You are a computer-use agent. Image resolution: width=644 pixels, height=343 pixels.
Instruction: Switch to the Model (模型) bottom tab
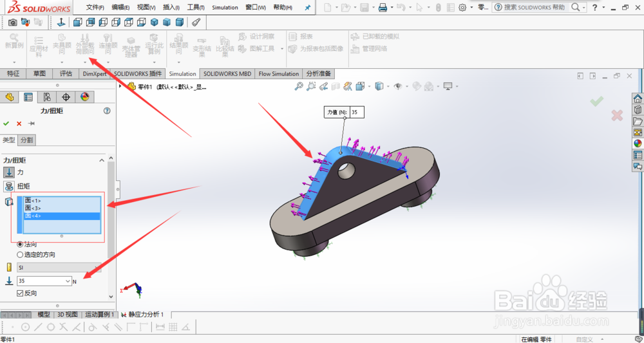pos(44,315)
